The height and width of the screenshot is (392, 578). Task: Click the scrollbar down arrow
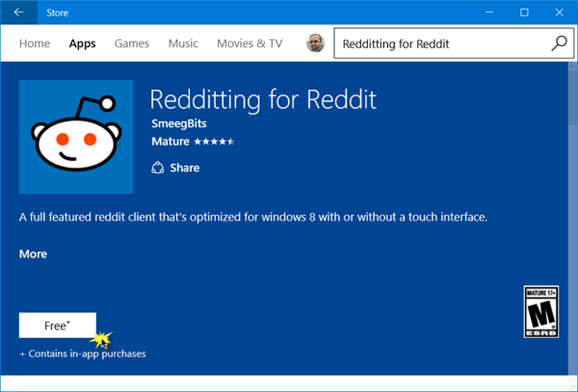tap(572, 386)
